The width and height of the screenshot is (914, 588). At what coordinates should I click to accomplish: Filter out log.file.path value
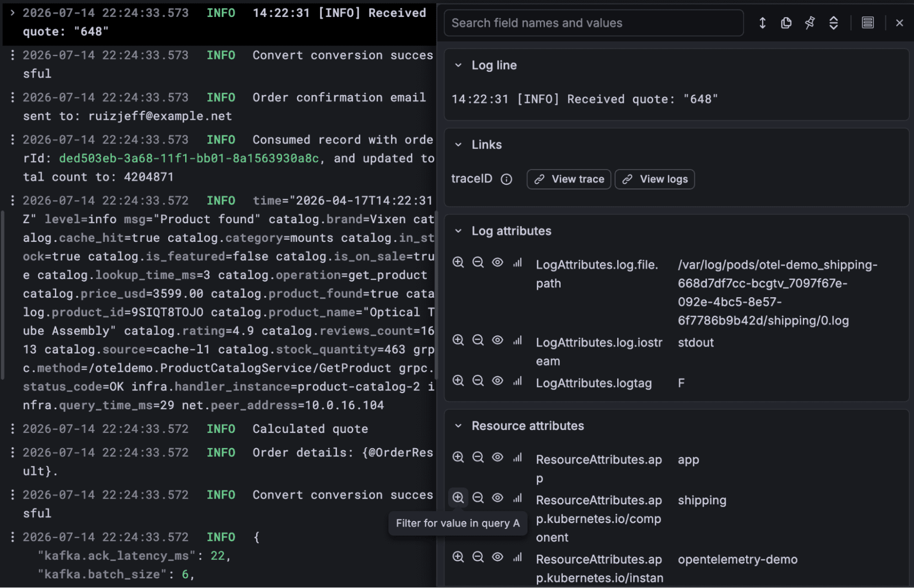pos(478,262)
